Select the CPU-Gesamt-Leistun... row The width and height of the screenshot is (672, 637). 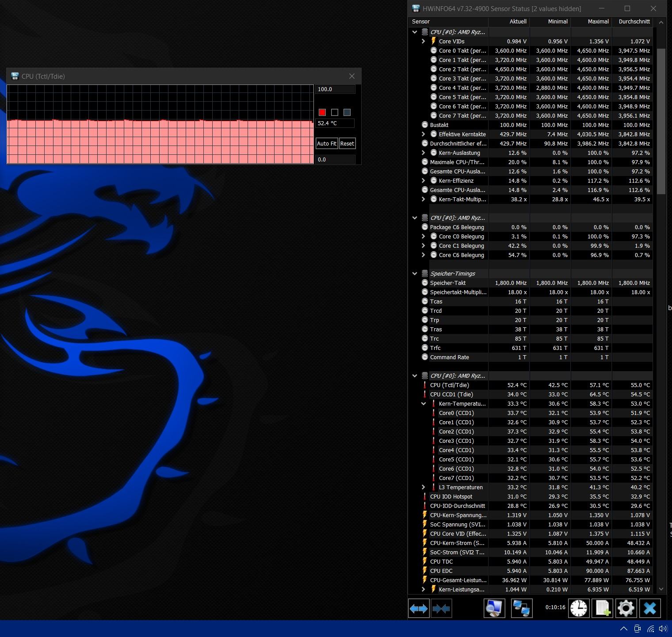(531, 580)
